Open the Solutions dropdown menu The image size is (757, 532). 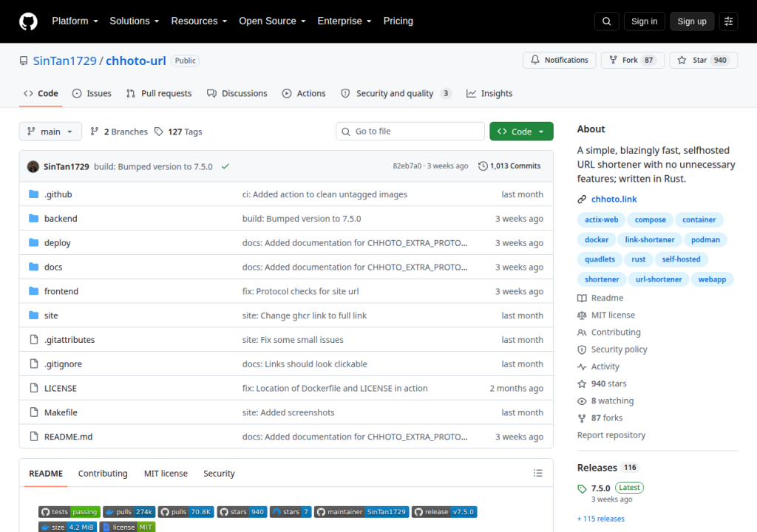135,21
